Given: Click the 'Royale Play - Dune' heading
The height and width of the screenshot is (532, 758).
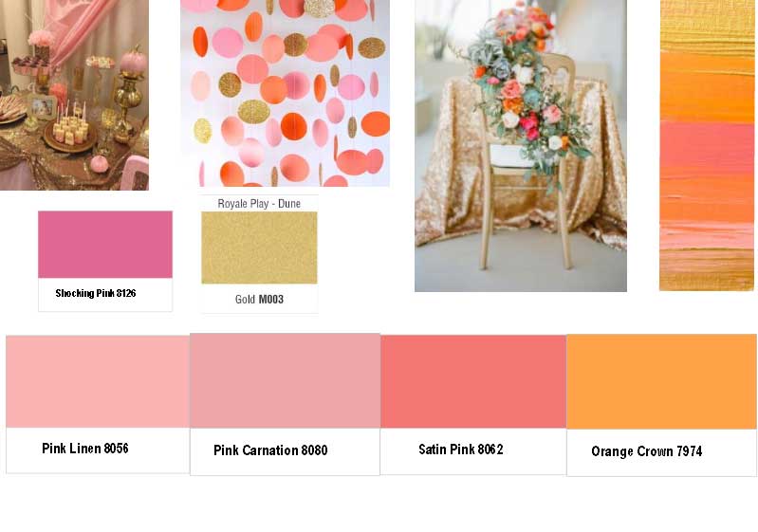Looking at the screenshot, I should [x=259, y=204].
